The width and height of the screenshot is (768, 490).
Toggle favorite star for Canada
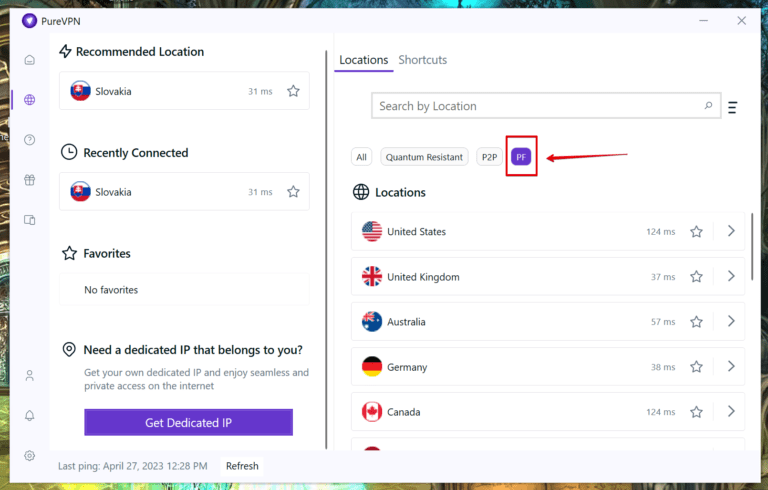click(x=696, y=412)
